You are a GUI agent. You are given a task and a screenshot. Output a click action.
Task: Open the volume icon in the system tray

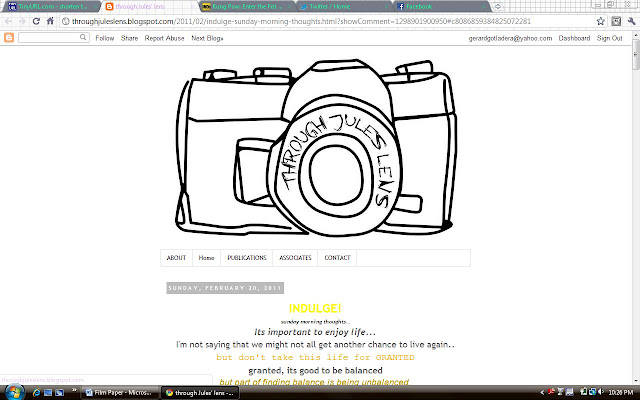coord(601,392)
